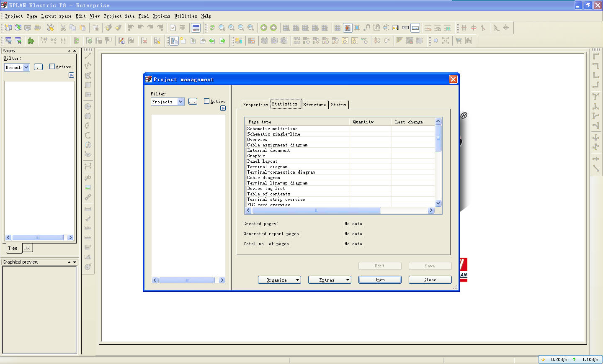Select the angle connection symbol, top of right toolbar
603x364 pixels.
coord(595,56)
